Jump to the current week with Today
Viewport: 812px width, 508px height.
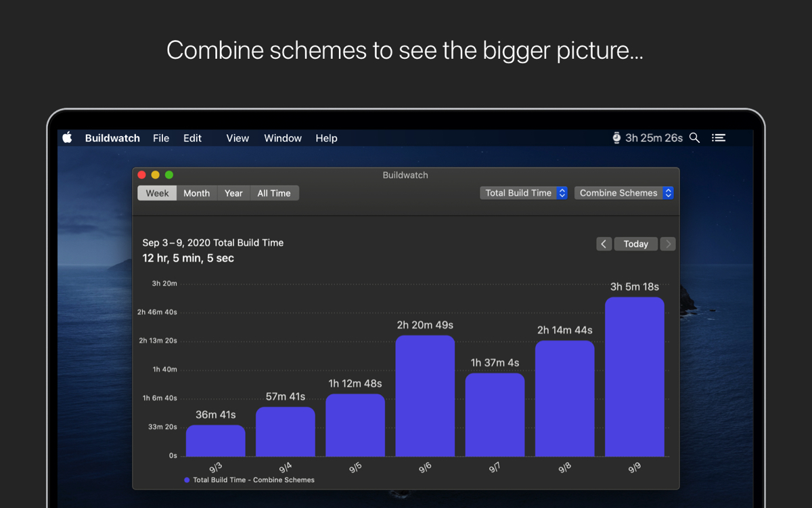[635, 244]
